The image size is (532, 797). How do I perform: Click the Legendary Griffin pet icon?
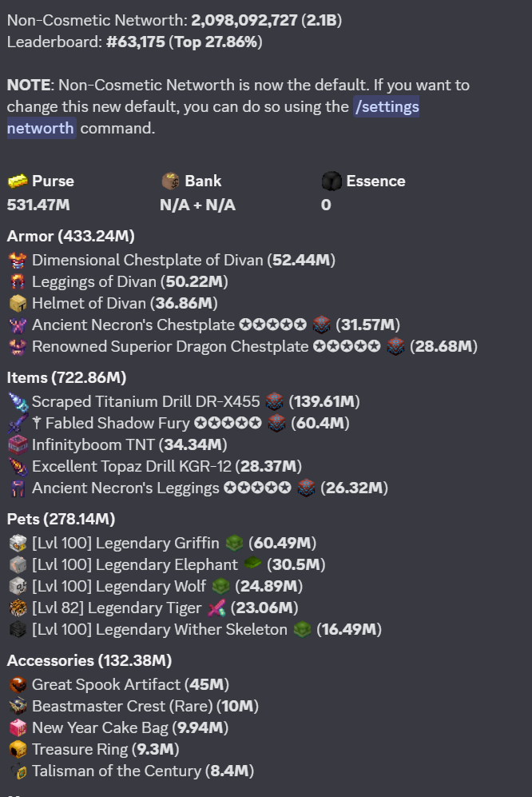tap(18, 543)
